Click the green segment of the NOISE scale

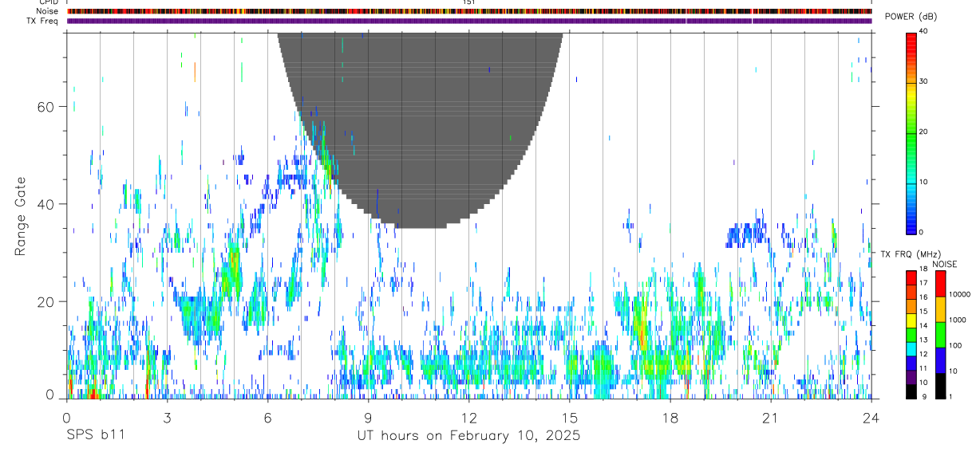point(940,335)
